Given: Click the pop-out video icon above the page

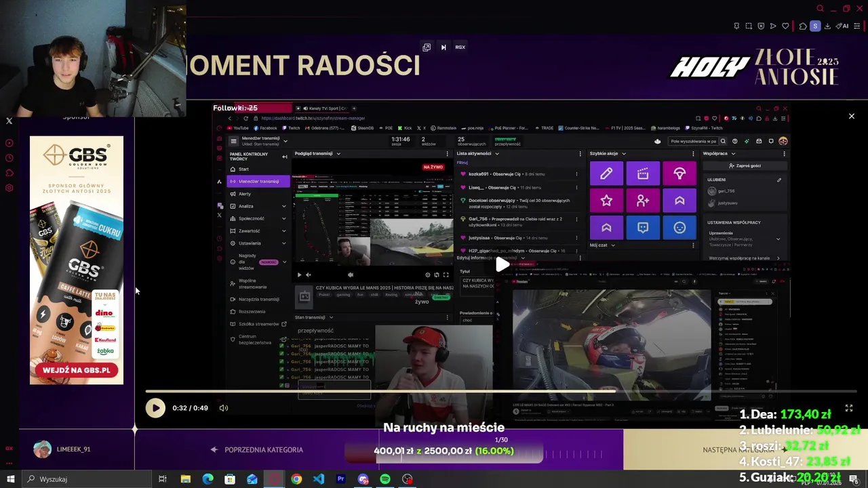Looking at the screenshot, I should pos(427,47).
